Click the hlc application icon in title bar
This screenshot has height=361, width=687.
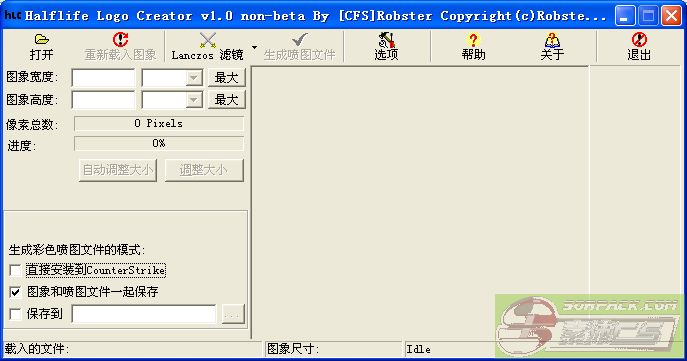click(x=13, y=15)
